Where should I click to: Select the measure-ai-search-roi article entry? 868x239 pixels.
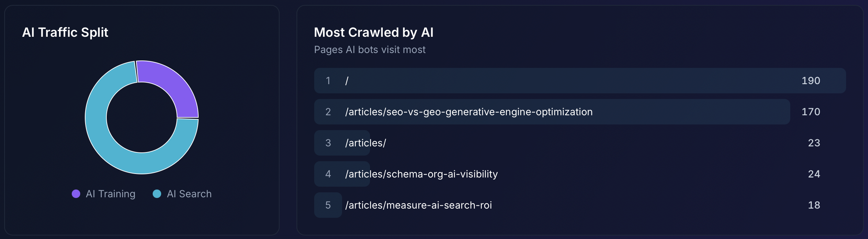click(x=419, y=205)
